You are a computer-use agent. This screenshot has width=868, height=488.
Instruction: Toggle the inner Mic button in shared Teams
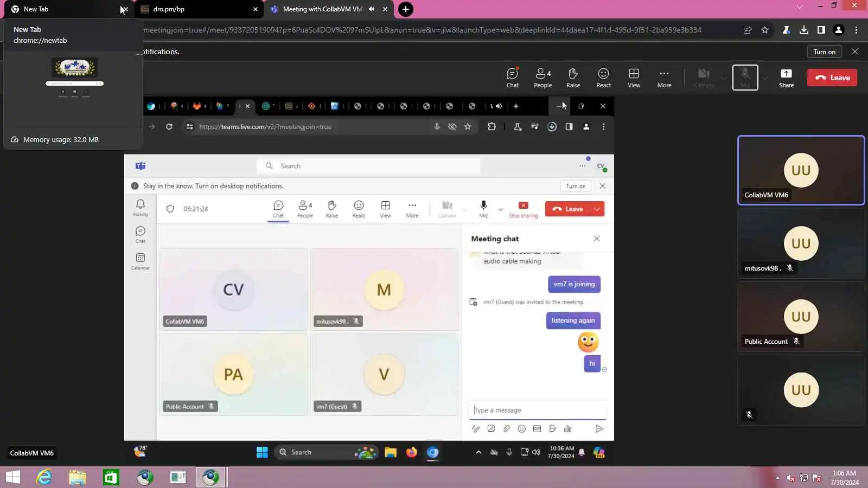click(x=483, y=209)
